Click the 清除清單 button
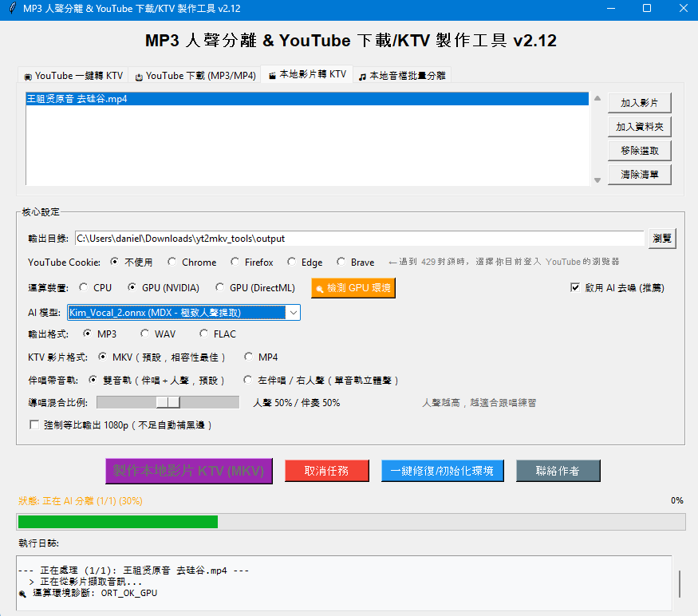This screenshot has width=698, height=616. 639,175
